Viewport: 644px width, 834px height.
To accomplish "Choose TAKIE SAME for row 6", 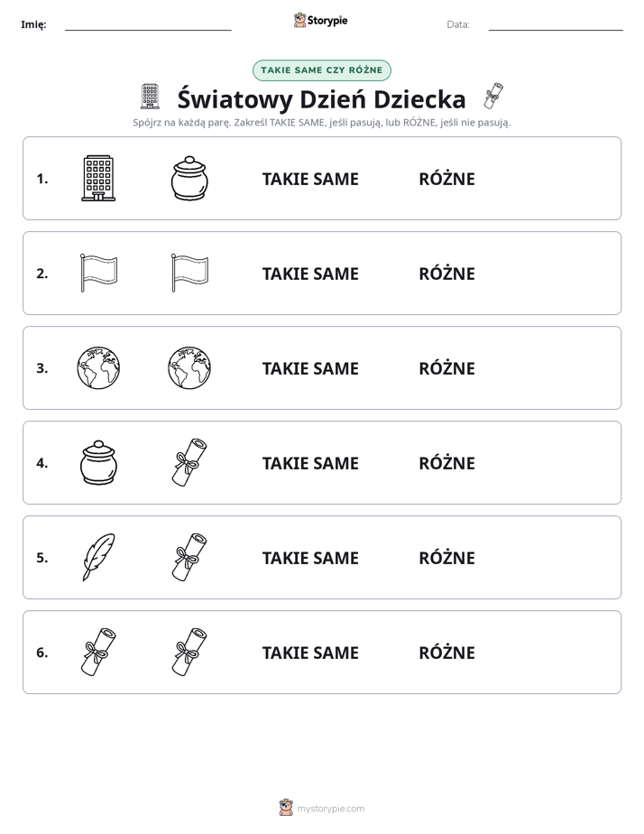I will 310,653.
